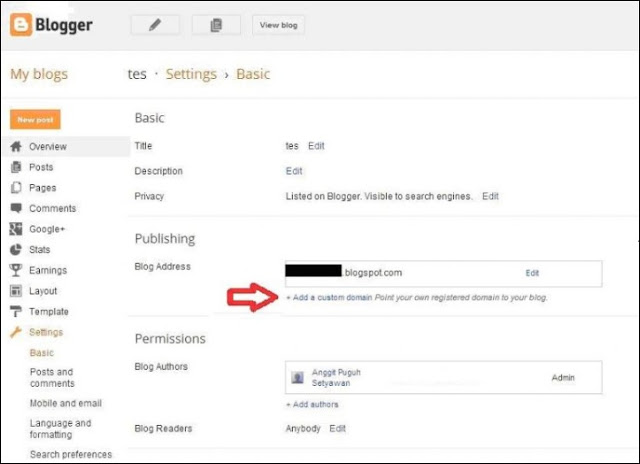The image size is (640, 464).
Task: Click the Settings breadcrumb link
Action: (x=191, y=74)
